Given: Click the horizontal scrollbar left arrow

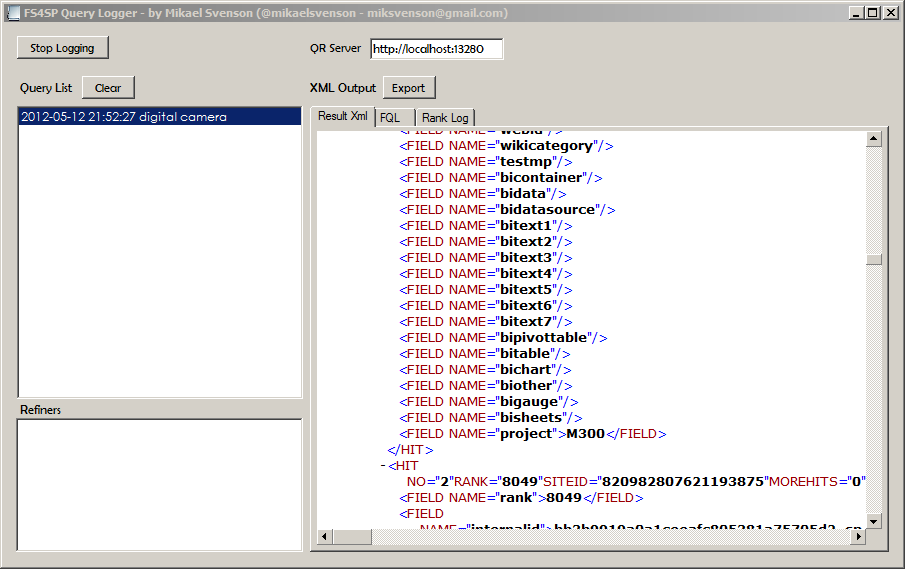Looking at the screenshot, I should pyautogui.click(x=324, y=537).
